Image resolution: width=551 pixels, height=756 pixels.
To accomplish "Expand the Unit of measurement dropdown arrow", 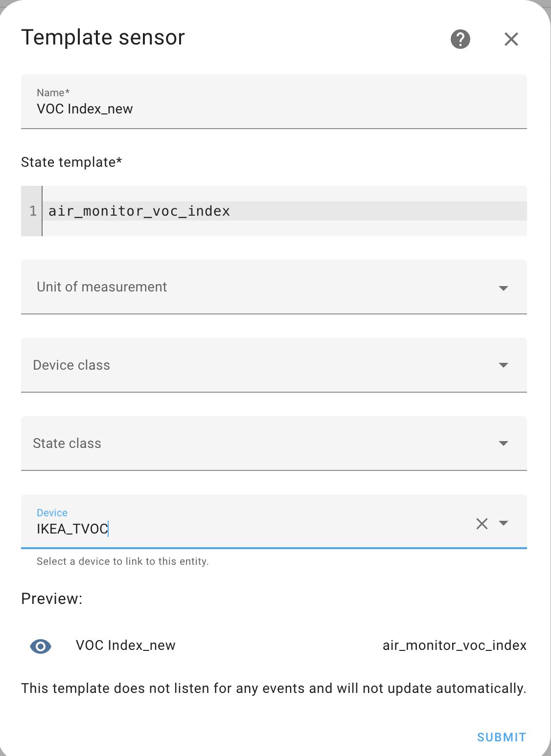I will coord(503,288).
